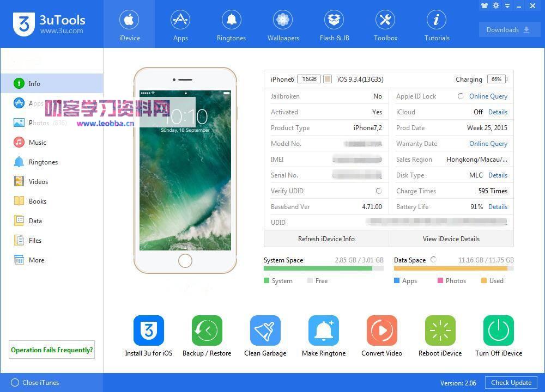
Task: Open the Make Ringtone tool
Action: 324,330
